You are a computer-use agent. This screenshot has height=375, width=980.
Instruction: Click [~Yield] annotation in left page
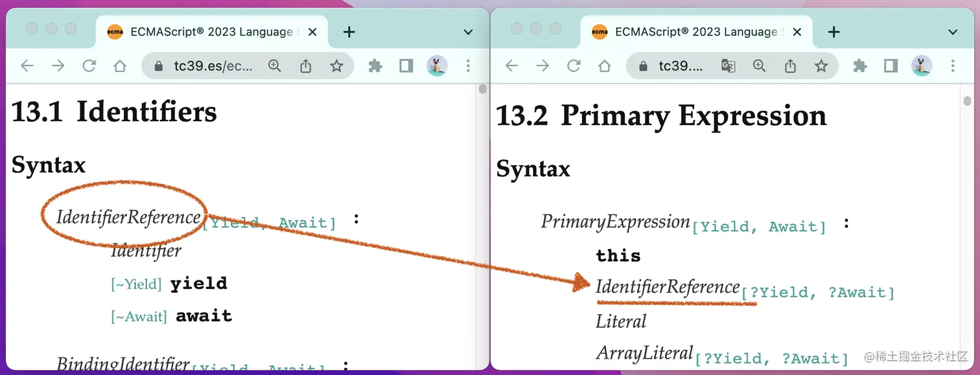pos(136,284)
